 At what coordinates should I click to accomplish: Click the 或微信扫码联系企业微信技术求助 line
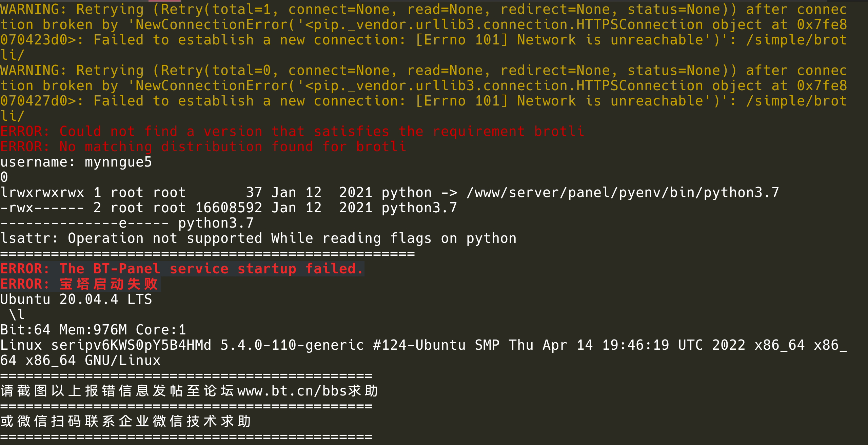coord(125,422)
